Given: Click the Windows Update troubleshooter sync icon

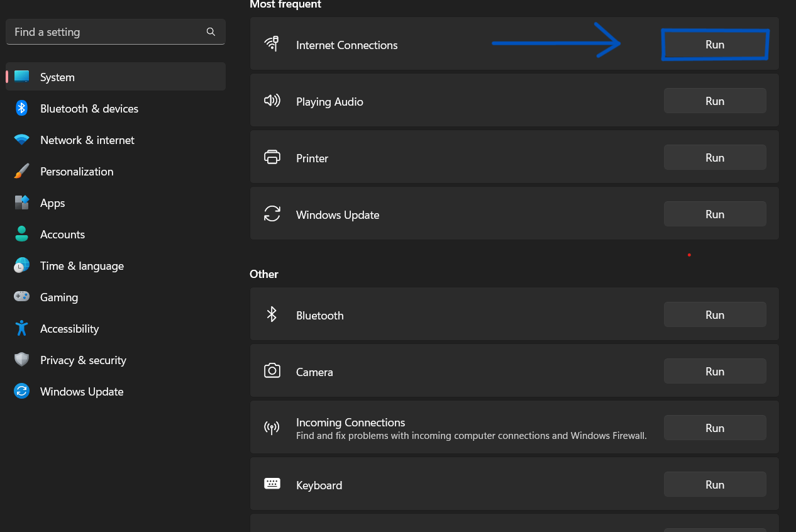Looking at the screenshot, I should pyautogui.click(x=272, y=214).
